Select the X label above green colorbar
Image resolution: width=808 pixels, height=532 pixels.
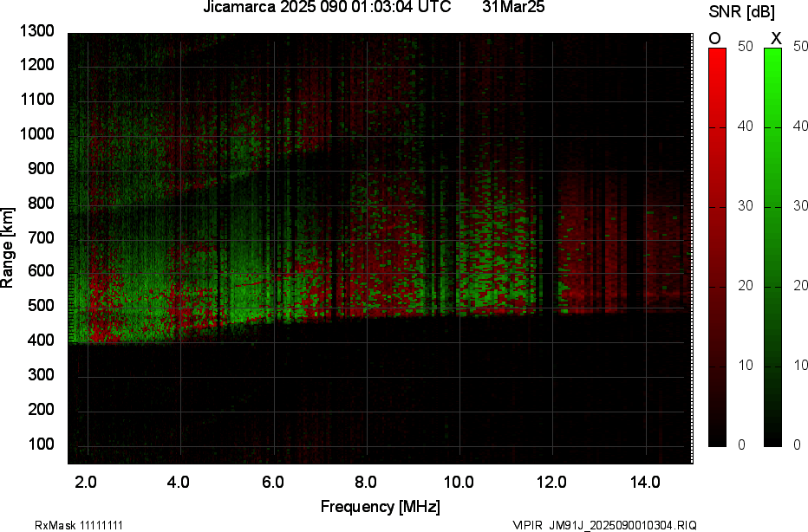(x=776, y=38)
